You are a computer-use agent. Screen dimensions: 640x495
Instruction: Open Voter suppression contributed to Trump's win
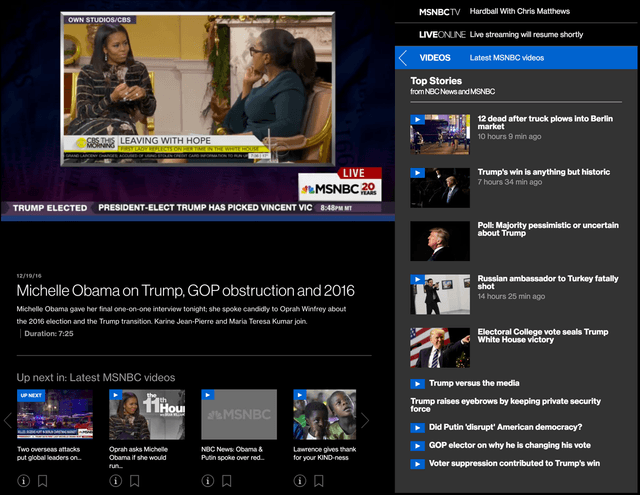[x=514, y=463]
